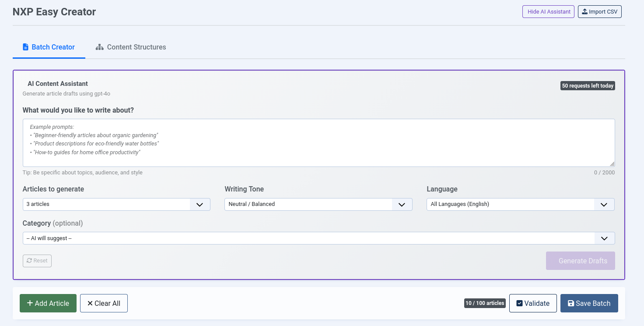644x326 pixels.
Task: Click the 50 requests left today badge
Action: click(x=588, y=86)
